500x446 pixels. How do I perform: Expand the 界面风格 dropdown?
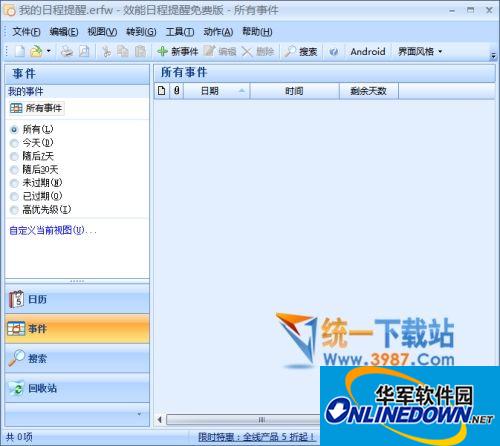(x=420, y=52)
